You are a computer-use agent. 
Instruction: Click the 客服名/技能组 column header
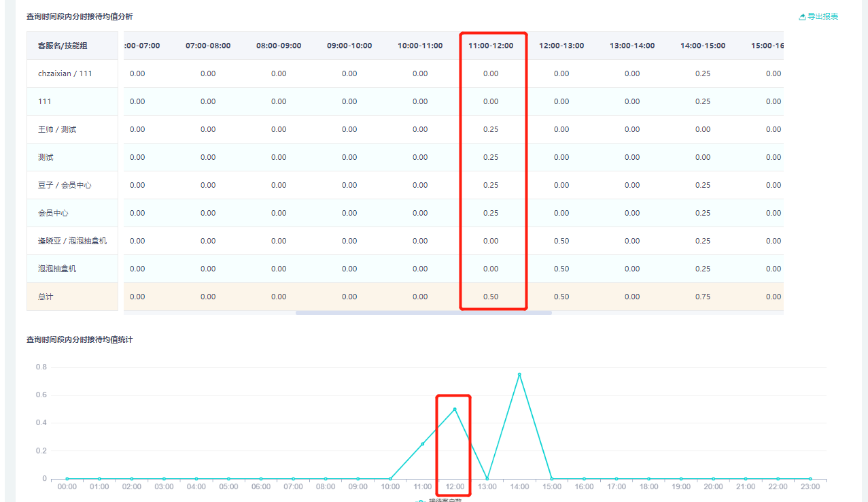coord(63,46)
